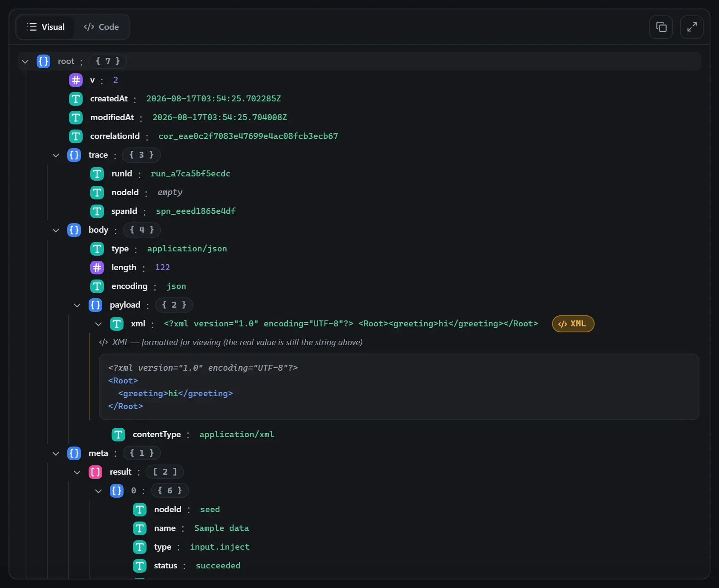The height and width of the screenshot is (588, 719).
Task: Click the number icon beside v
Action: tap(76, 80)
